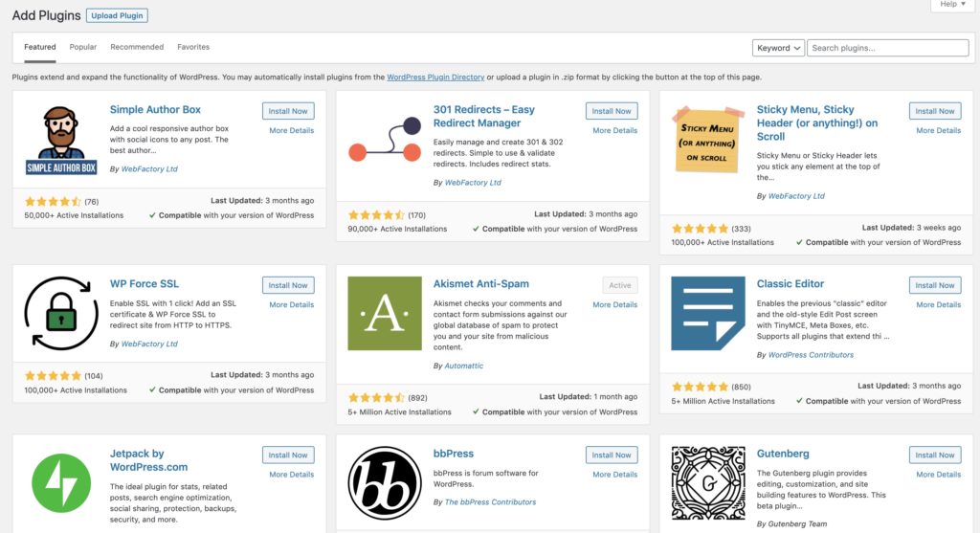Viewport: 980px width, 533px height.
Task: Focus the Search plugins input field
Action: (887, 48)
